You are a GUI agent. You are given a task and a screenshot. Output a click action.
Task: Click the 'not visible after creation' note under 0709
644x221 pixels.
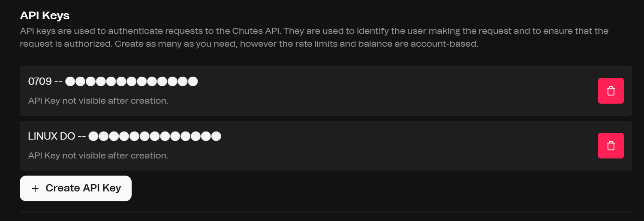click(98, 101)
